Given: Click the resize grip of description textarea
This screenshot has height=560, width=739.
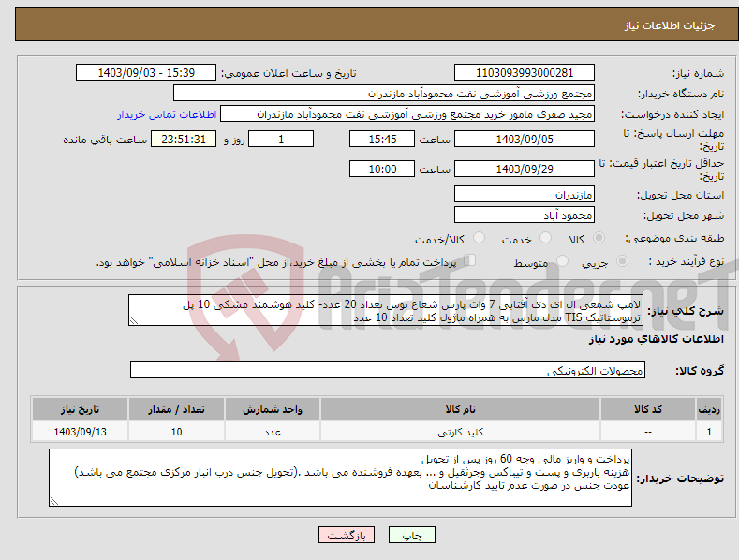Looking at the screenshot, I should point(134,320).
